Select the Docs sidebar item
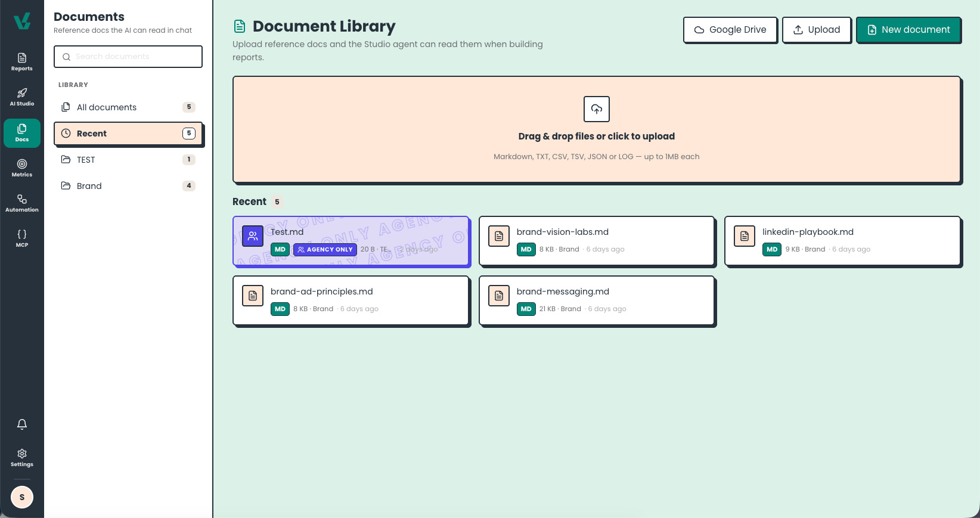This screenshot has width=980, height=518. [x=22, y=133]
